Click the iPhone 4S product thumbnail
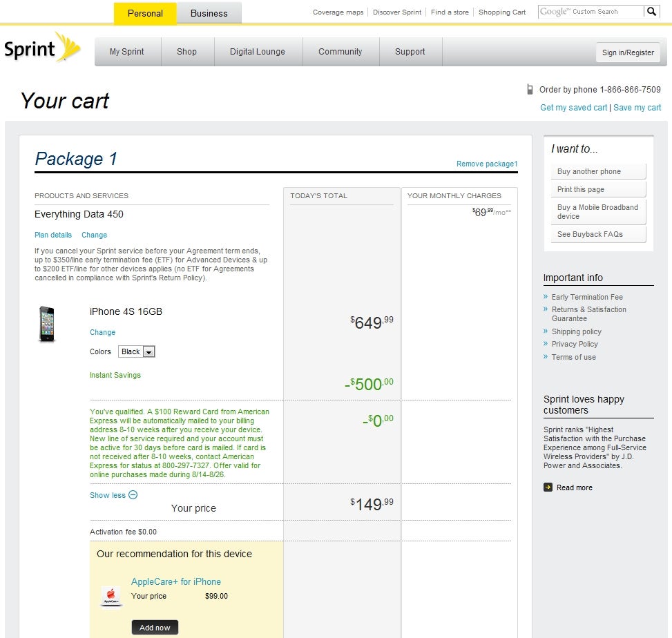 [x=47, y=324]
